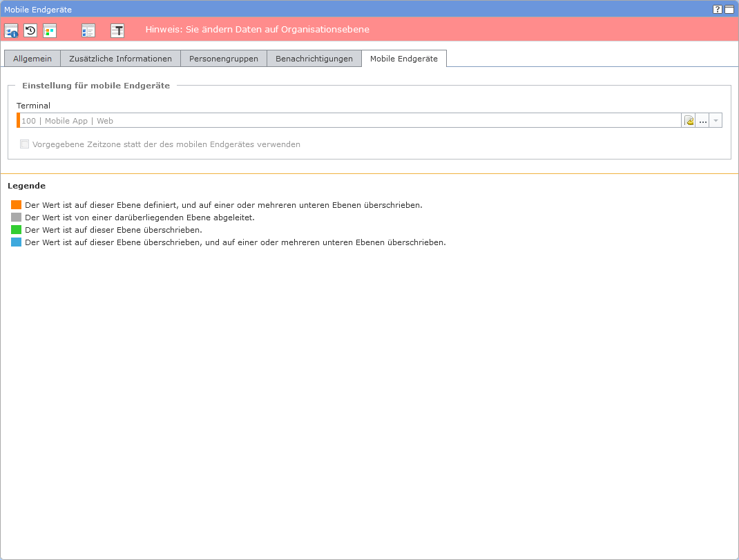Click the colored squares legend icon
Screen dimensions: 739x560
(x=50, y=30)
